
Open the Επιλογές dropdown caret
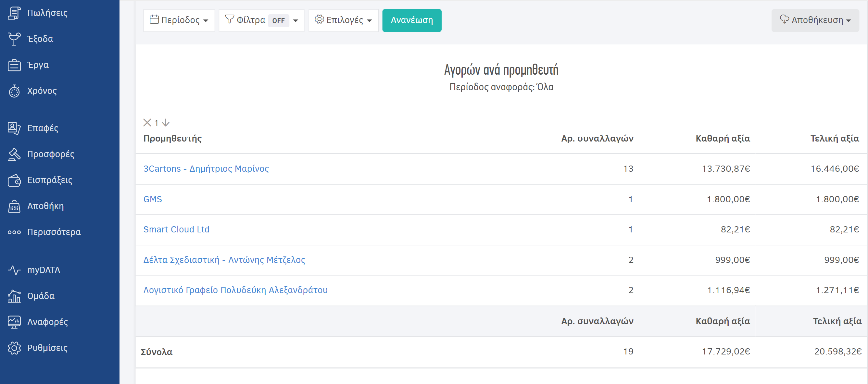[369, 20]
